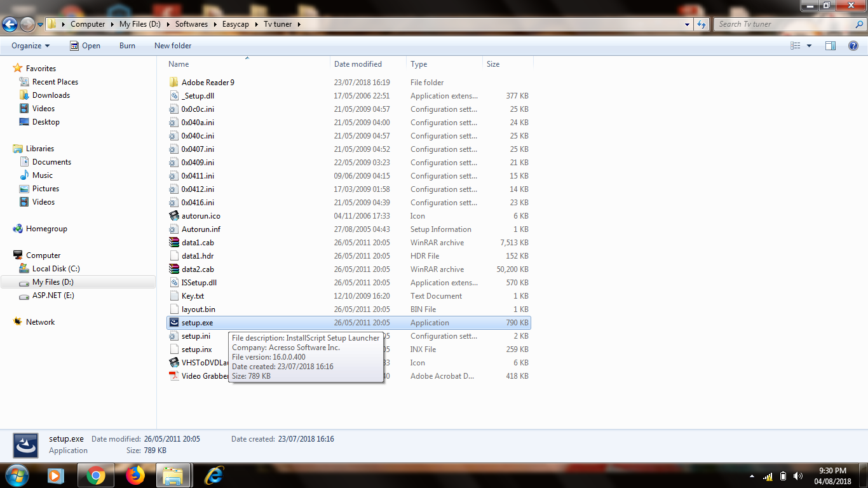This screenshot has height=488, width=868.
Task: Open the Documents library
Action: click(x=51, y=162)
